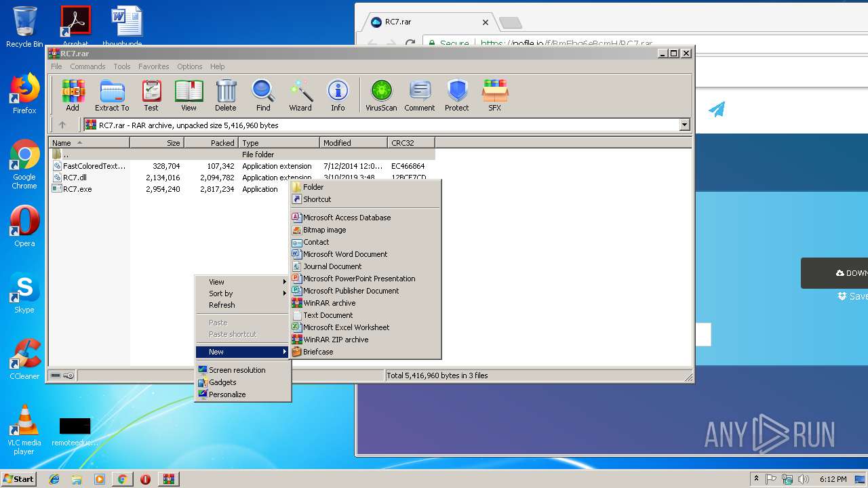Click the Protect shield icon
Image resolution: width=868 pixels, height=488 pixels.
[x=457, y=96]
